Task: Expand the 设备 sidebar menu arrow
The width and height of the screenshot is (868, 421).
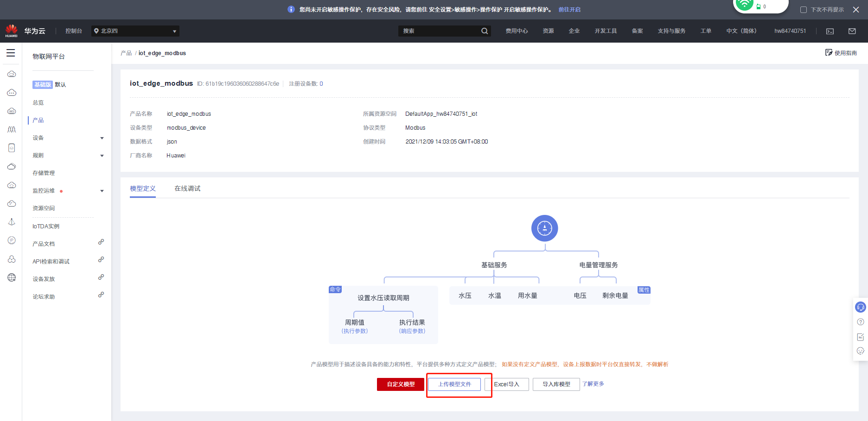Action: click(x=102, y=138)
